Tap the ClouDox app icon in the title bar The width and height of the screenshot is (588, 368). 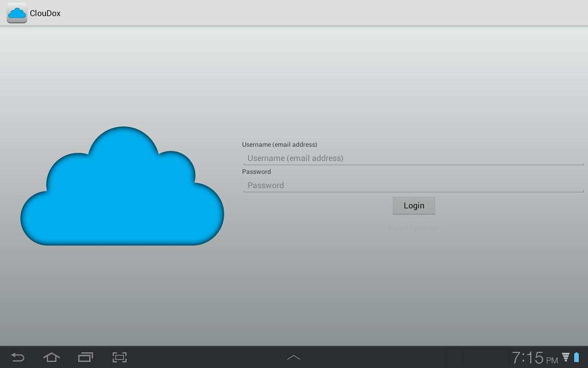(17, 13)
